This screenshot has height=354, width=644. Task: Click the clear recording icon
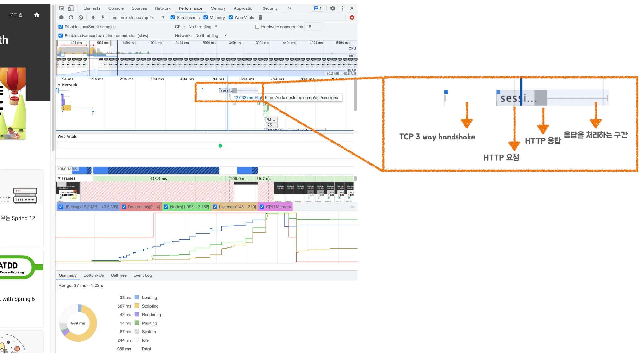81,18
